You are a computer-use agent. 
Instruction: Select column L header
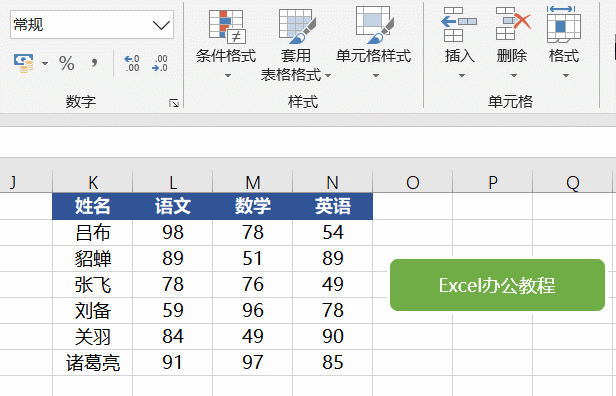pos(173,182)
